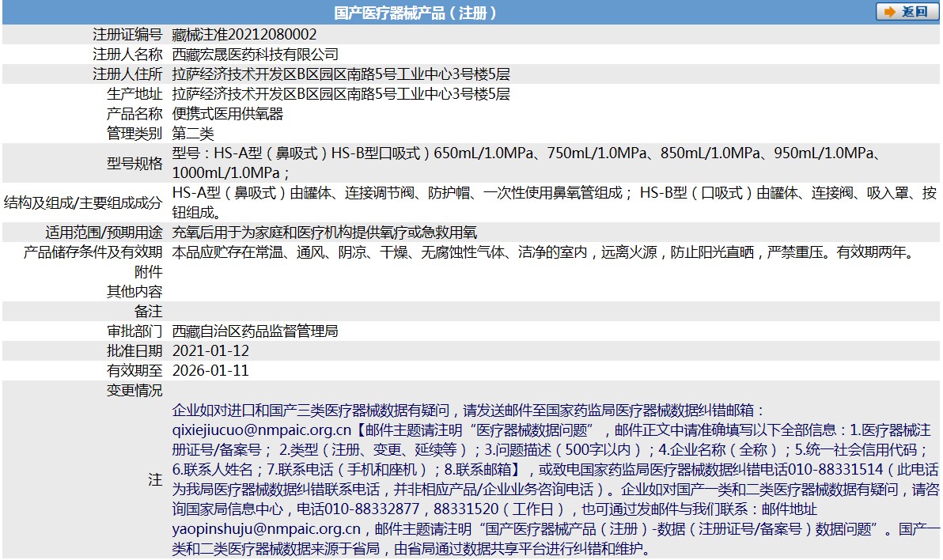Click the structure text starting HS-A型（鼻吸式）由罐体

pyautogui.click(x=555, y=202)
